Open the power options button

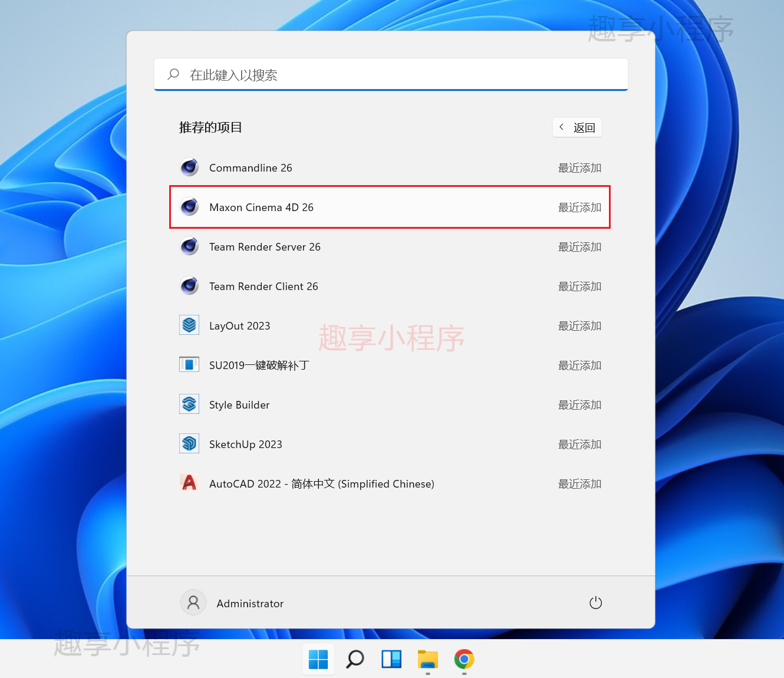pyautogui.click(x=595, y=603)
